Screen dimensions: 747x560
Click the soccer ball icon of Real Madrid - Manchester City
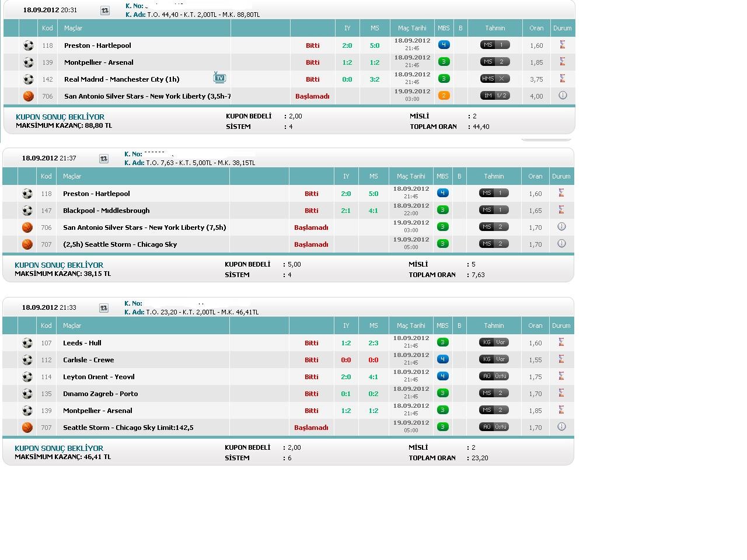pos(28,79)
